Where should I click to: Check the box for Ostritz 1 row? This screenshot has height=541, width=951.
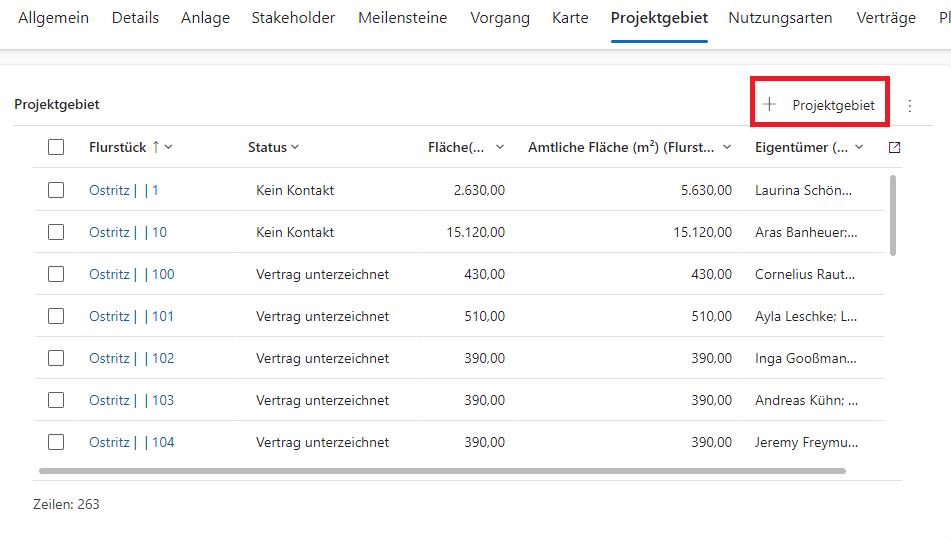56,190
